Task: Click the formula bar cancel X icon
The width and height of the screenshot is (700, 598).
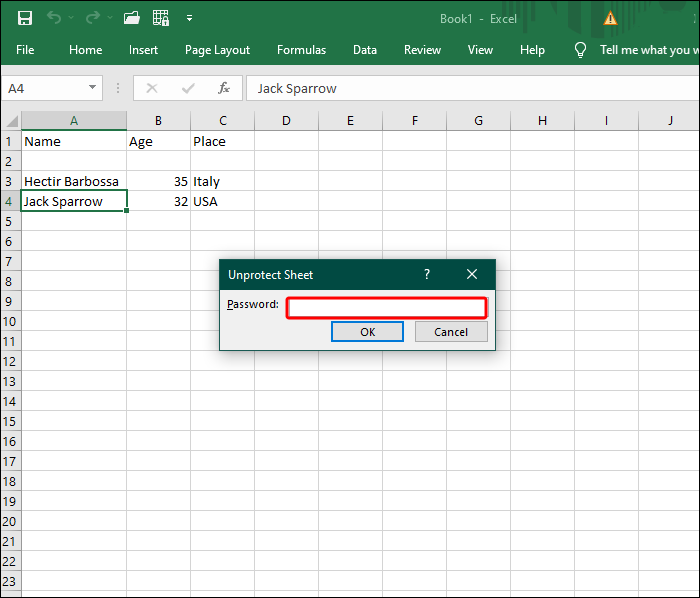Action: [x=152, y=88]
